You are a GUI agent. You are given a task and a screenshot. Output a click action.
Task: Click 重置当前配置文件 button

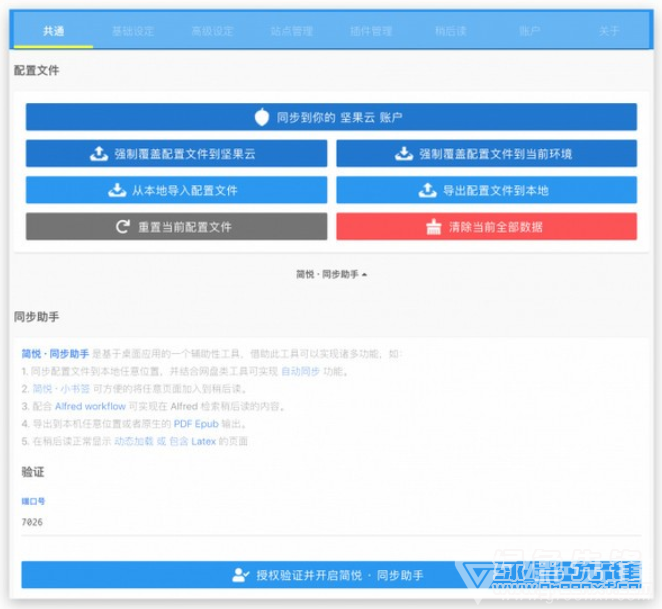pos(176,227)
